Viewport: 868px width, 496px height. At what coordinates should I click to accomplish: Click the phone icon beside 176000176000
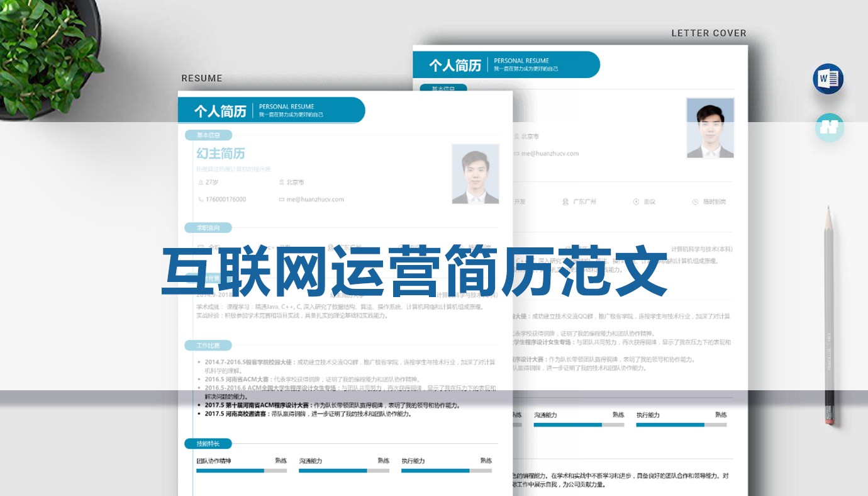click(201, 200)
